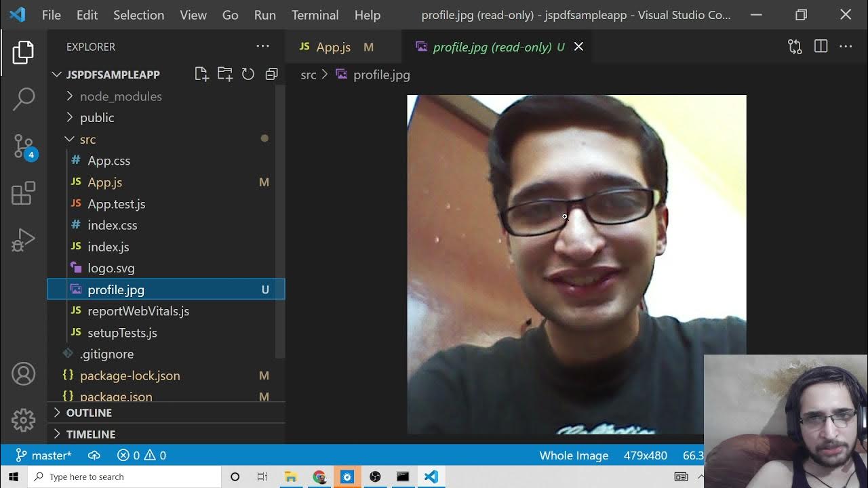Screen dimensions: 868x488
Task: Expand the OUTLINE section
Action: click(89, 413)
